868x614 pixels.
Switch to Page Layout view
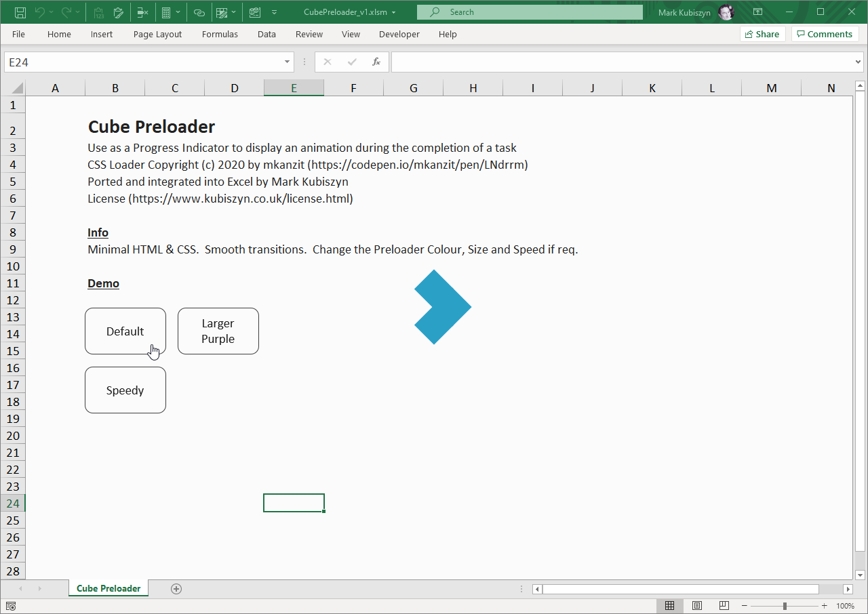(697, 606)
